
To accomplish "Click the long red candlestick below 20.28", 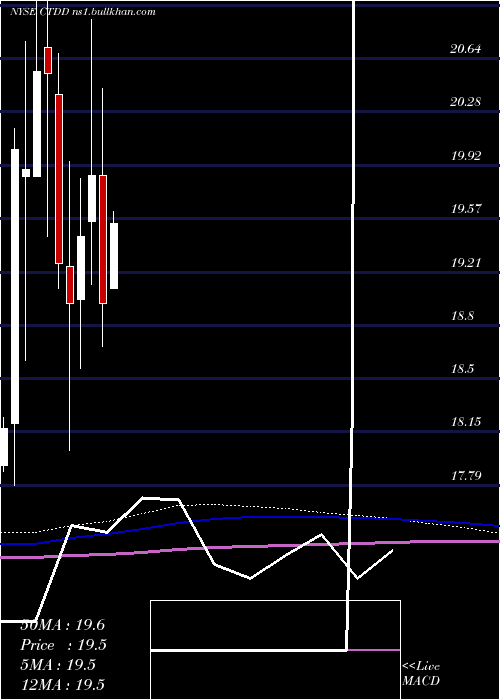I will [59, 179].
